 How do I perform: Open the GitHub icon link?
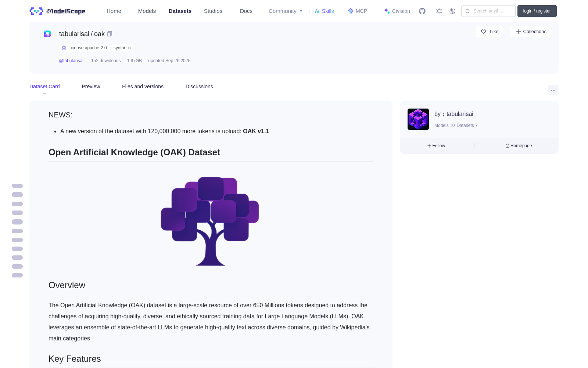tap(422, 11)
